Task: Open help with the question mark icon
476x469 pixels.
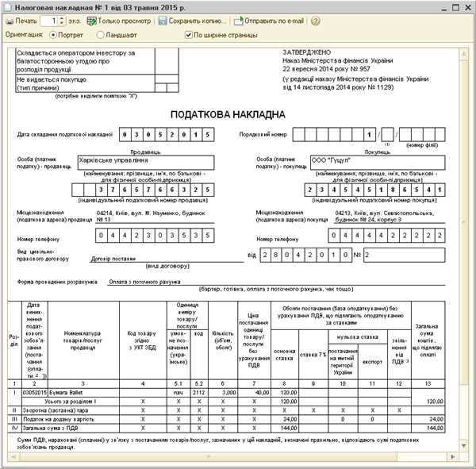Action: [316, 21]
